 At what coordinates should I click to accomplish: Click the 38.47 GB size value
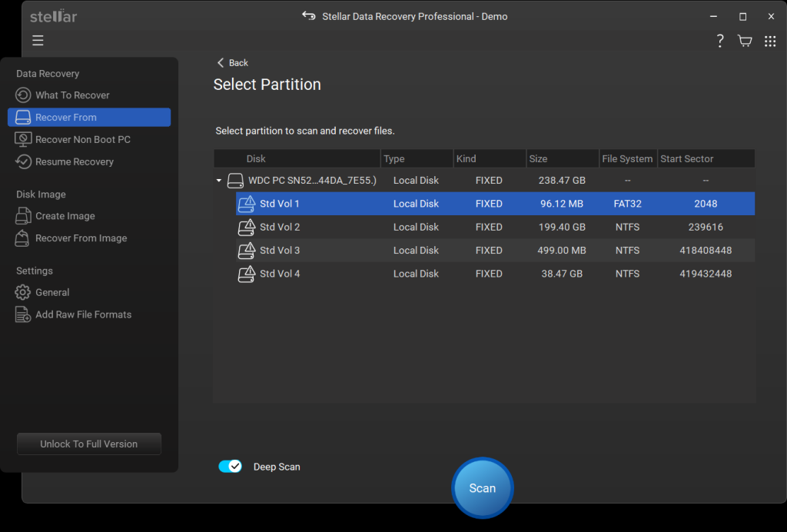point(562,274)
